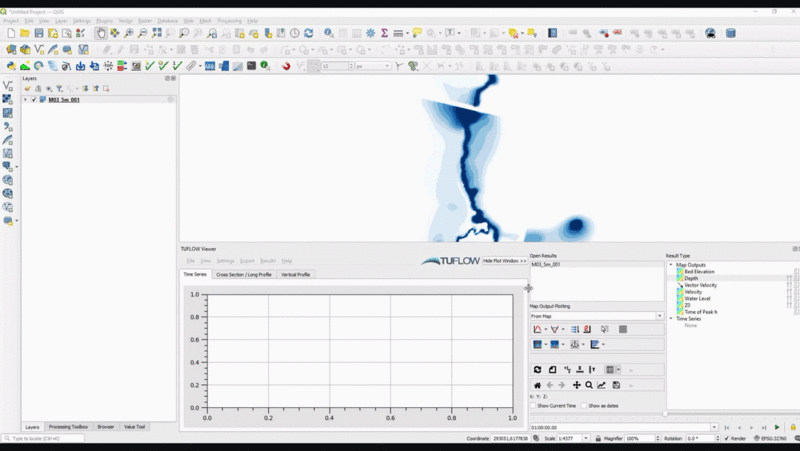Click the pan arrows icon in plot toolbar
Image resolution: width=800 pixels, height=451 pixels.
(576, 385)
